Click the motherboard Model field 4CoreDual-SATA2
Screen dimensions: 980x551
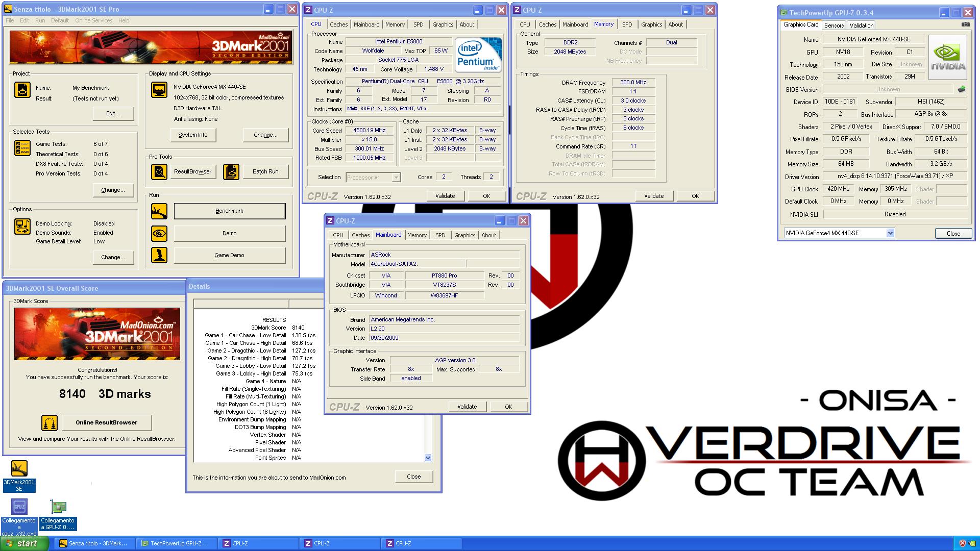(417, 264)
